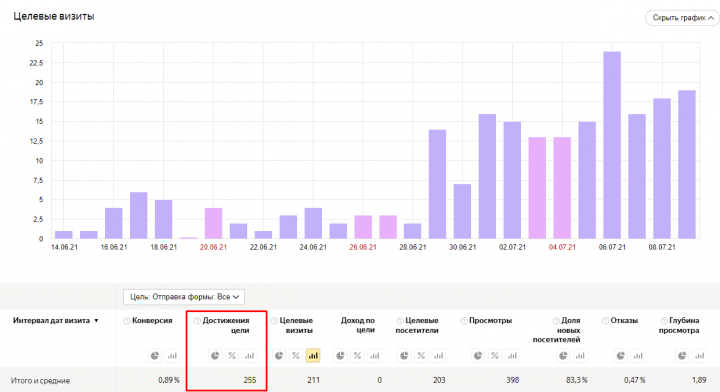Viewport: 720px width, 392px height.
Task: Open the Цель: Отправка формы: Все dropdown
Action: 184,297
